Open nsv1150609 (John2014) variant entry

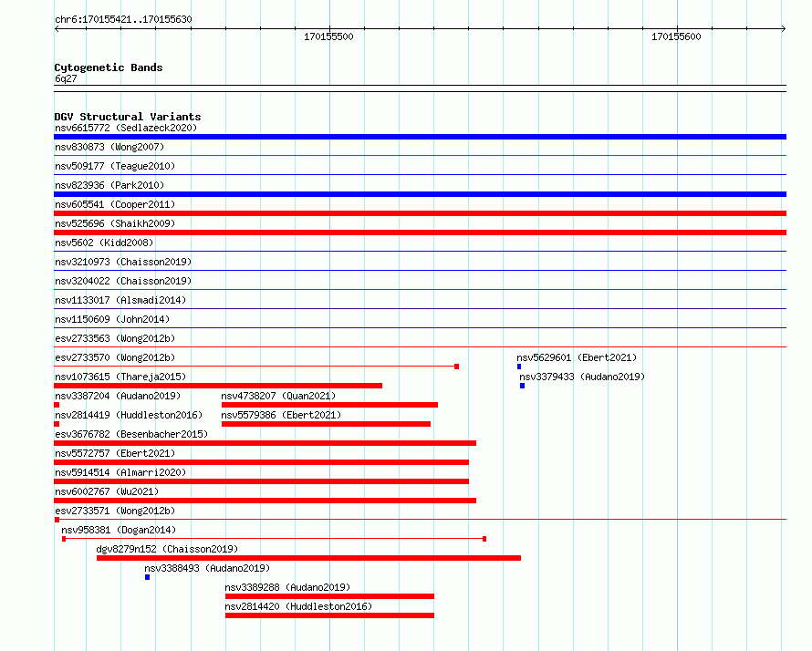(x=112, y=319)
